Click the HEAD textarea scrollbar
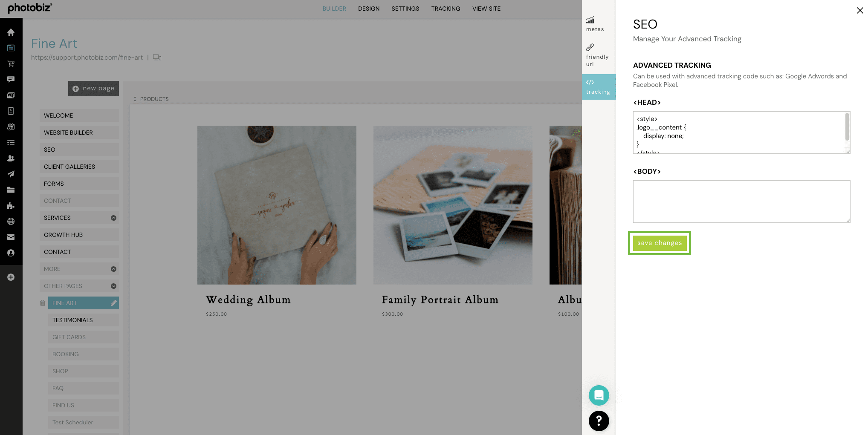This screenshot has width=868, height=435. [847, 127]
